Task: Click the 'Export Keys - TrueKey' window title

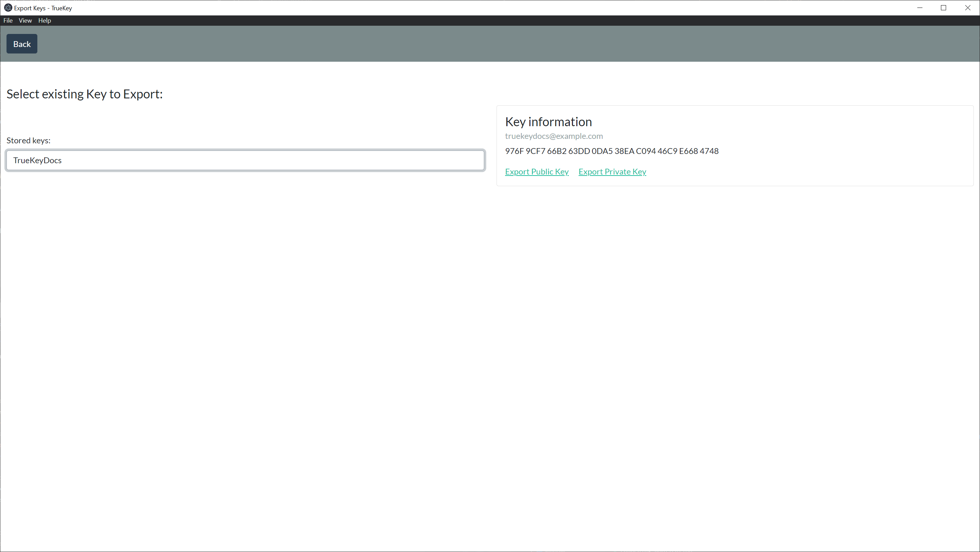Action: click(43, 8)
